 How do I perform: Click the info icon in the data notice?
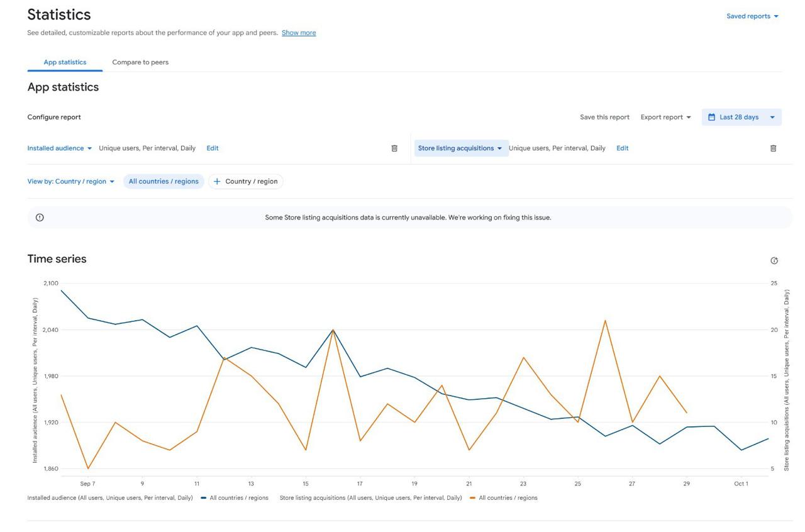point(40,218)
